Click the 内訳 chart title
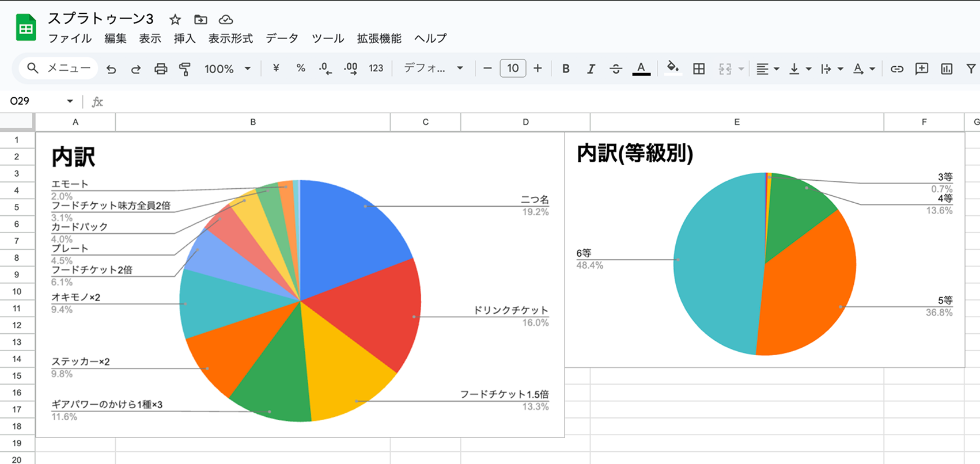Viewport: 980px width, 464px height. (73, 157)
